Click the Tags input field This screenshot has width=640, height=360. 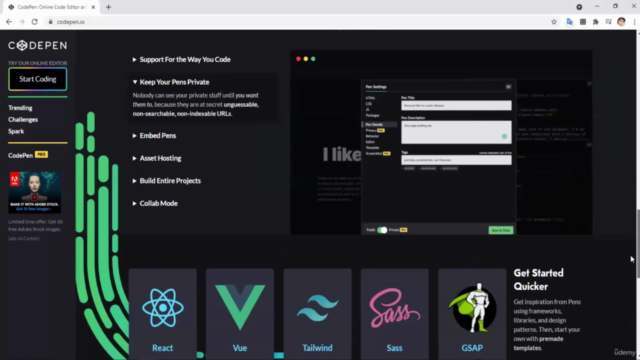[456, 160]
